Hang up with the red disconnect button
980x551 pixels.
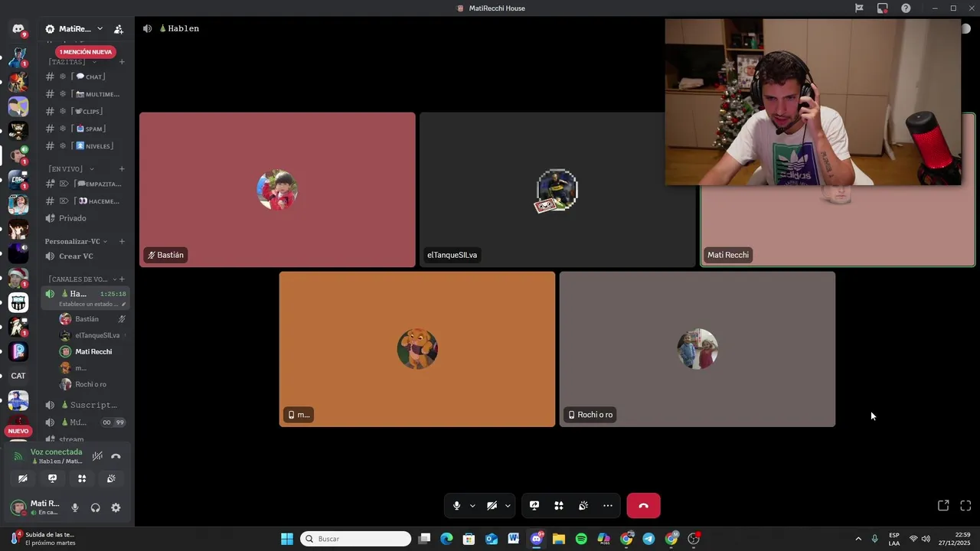click(x=643, y=506)
